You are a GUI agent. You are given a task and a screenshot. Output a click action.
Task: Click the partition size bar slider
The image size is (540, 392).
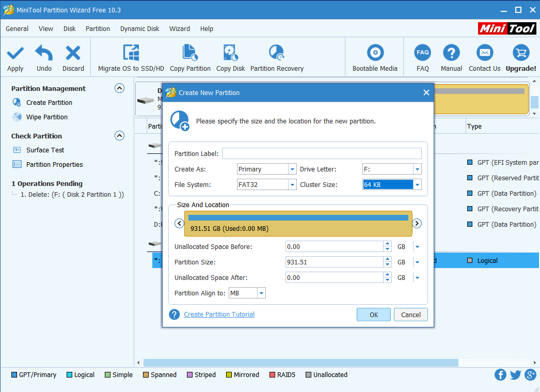[x=298, y=223]
